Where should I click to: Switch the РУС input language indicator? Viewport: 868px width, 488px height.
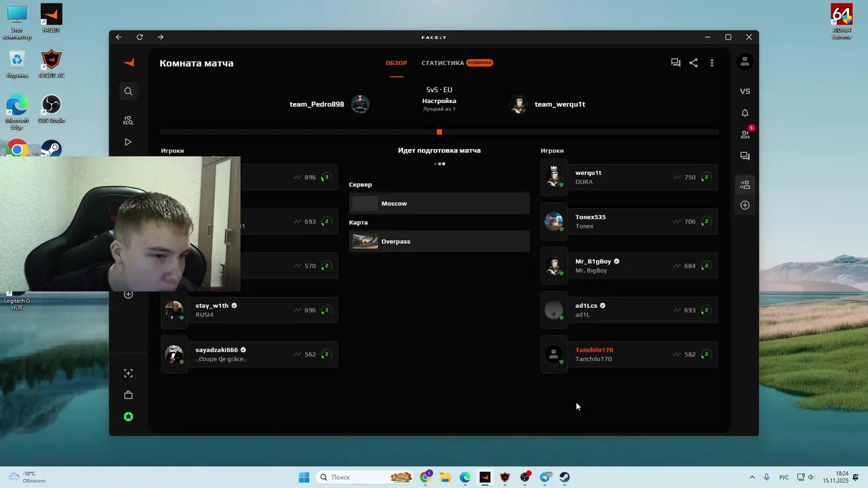[x=784, y=477]
